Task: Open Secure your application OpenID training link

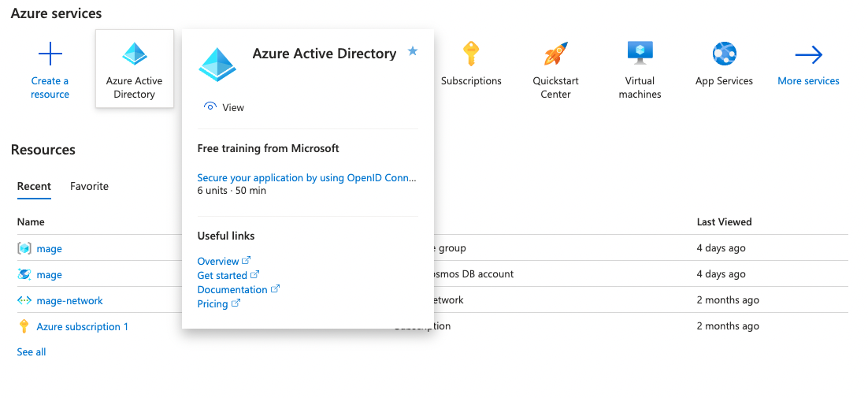Action: tap(306, 177)
